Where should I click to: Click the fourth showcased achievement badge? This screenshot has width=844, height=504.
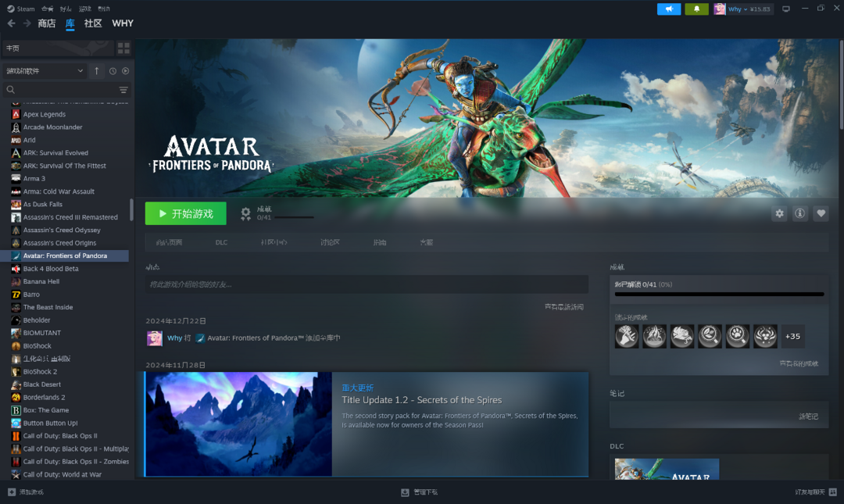pyautogui.click(x=710, y=337)
